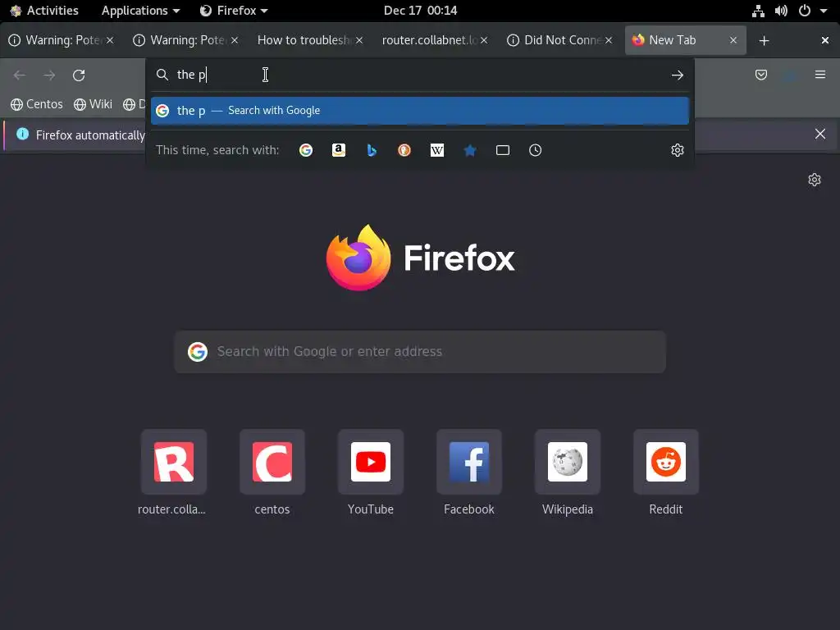Screen dimensions: 840x630
Task: Open search settings gear in urlbar dropdown
Action: (677, 150)
